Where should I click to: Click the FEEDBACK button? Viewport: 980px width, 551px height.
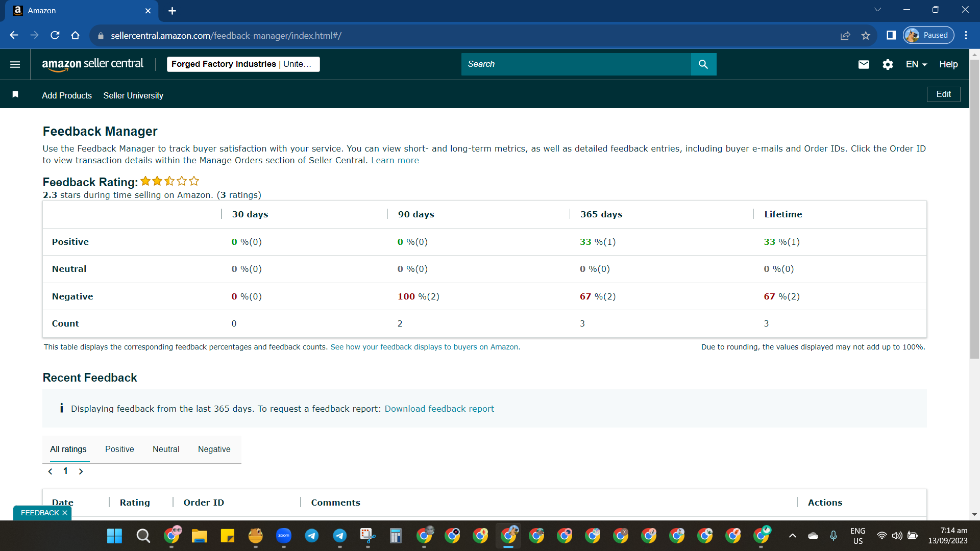(40, 513)
